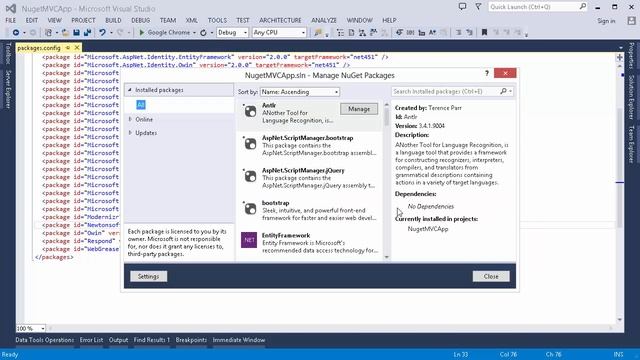Click the Sign in link
Image resolution: width=640 pixels, height=360 pixels.
click(x=606, y=21)
